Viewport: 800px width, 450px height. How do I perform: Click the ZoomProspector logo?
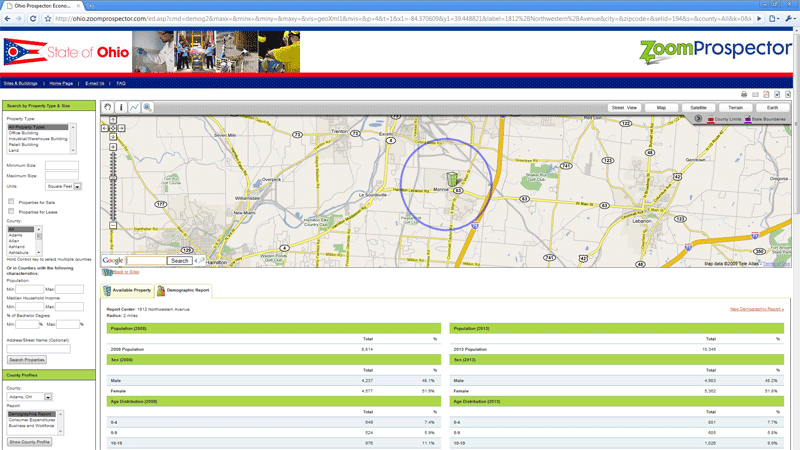point(715,51)
